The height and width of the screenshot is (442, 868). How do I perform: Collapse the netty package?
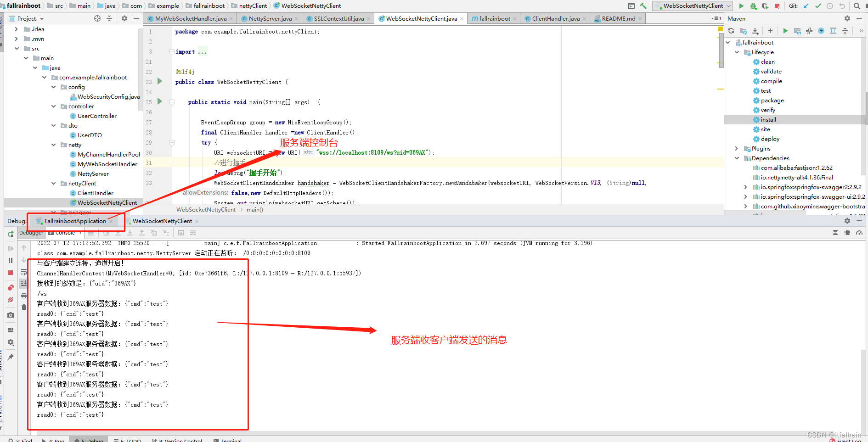point(53,145)
